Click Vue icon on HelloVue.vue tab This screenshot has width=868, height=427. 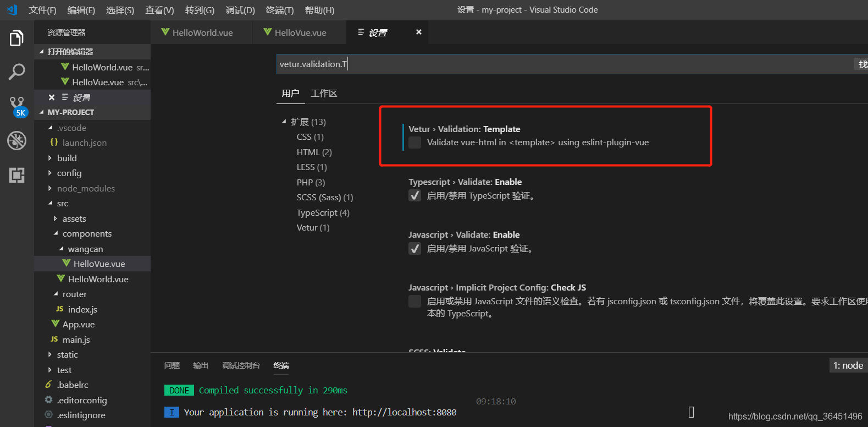tap(268, 32)
